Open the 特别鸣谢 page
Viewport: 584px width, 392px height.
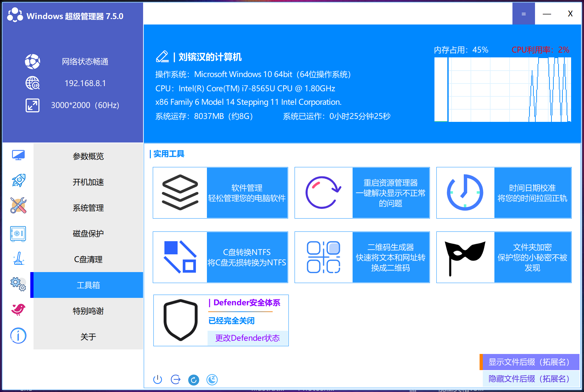point(88,311)
